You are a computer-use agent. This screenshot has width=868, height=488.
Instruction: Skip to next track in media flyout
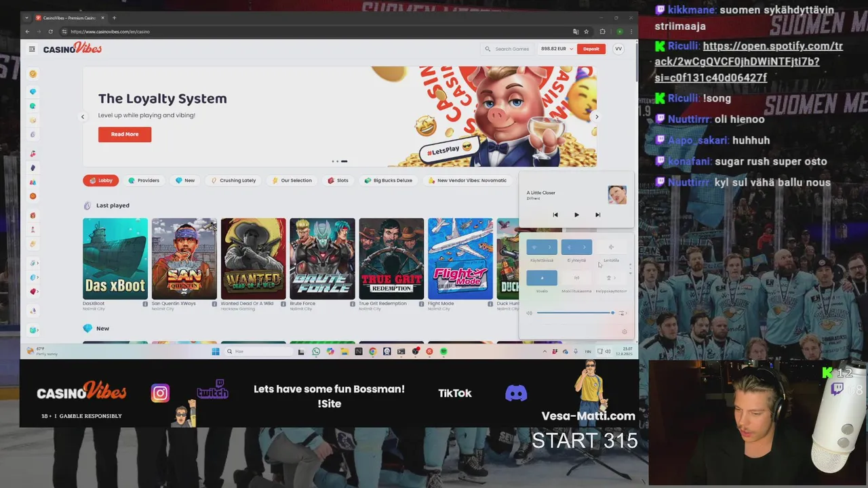pyautogui.click(x=597, y=215)
